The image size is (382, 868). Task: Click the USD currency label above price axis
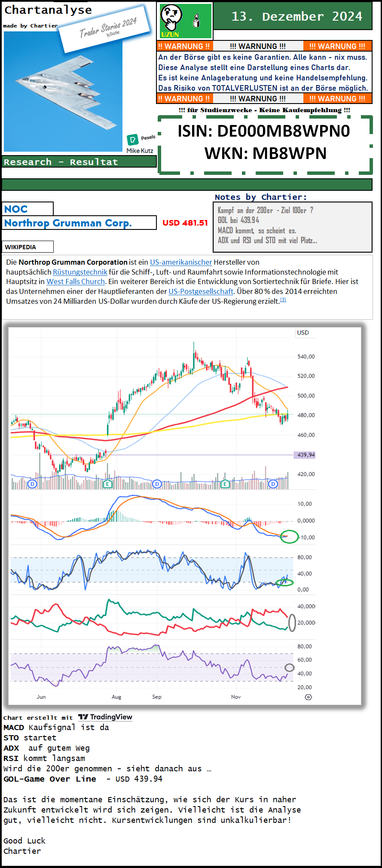pyautogui.click(x=303, y=333)
